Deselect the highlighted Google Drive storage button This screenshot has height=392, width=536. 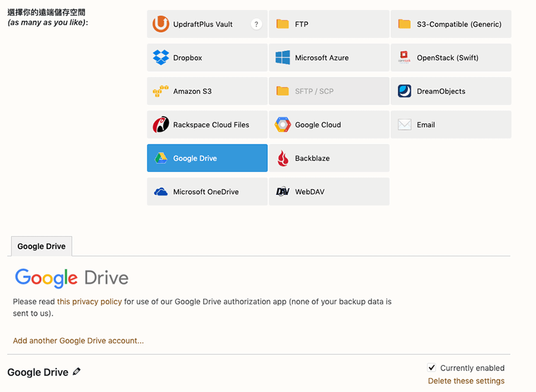click(207, 158)
